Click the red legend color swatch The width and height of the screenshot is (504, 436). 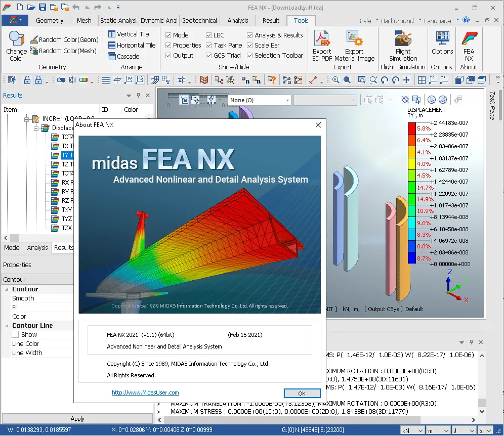click(411, 128)
